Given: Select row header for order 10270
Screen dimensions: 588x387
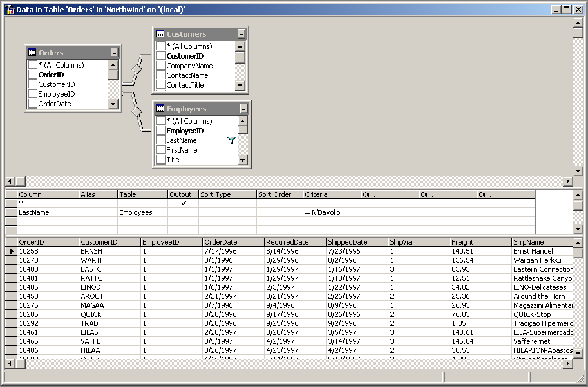Looking at the screenshot, I should (11, 260).
